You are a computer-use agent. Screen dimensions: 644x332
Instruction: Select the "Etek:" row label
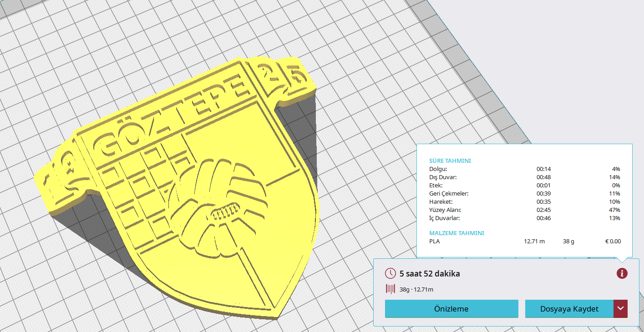point(436,186)
